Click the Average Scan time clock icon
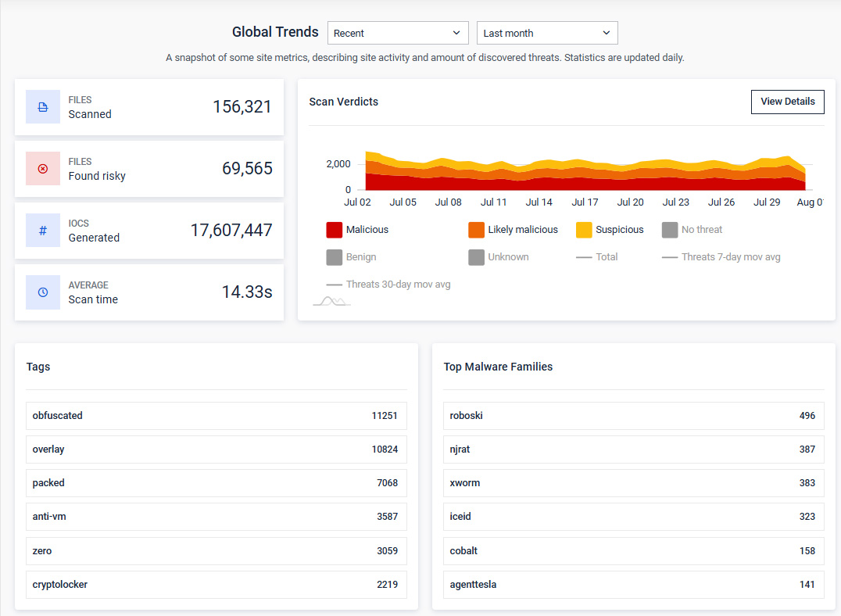 (x=43, y=292)
